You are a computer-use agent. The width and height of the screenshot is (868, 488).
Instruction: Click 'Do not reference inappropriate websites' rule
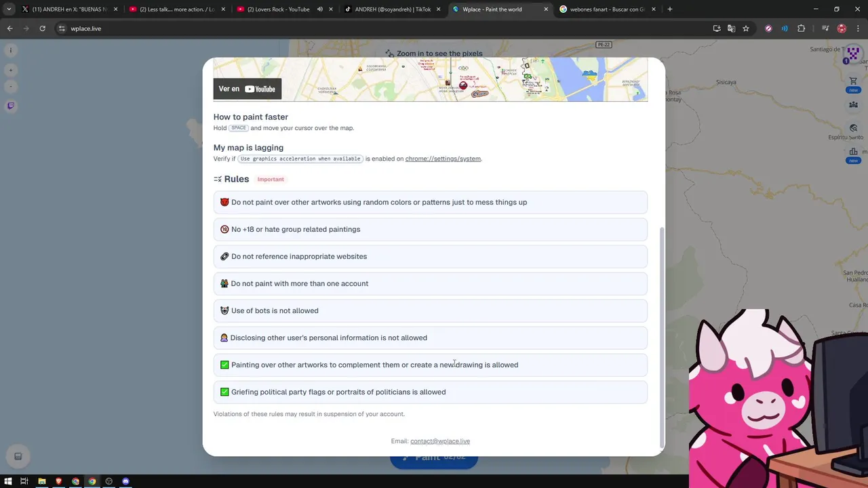[x=431, y=256]
